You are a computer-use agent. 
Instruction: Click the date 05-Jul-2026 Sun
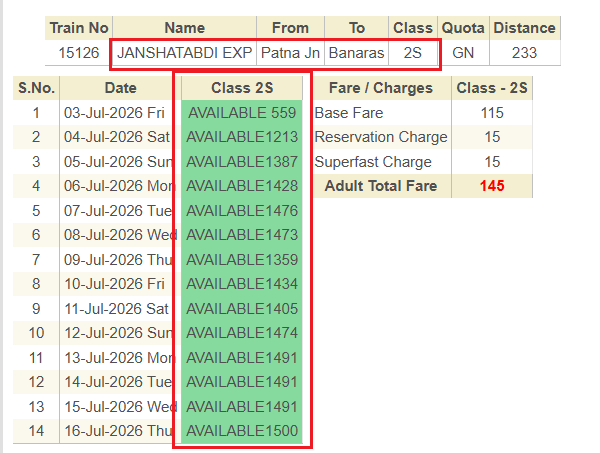(118, 161)
